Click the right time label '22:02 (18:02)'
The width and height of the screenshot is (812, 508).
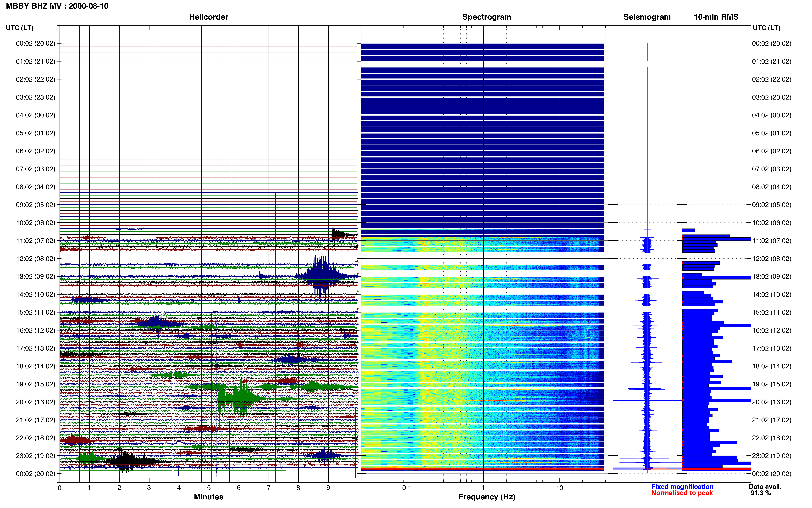pyautogui.click(x=772, y=438)
